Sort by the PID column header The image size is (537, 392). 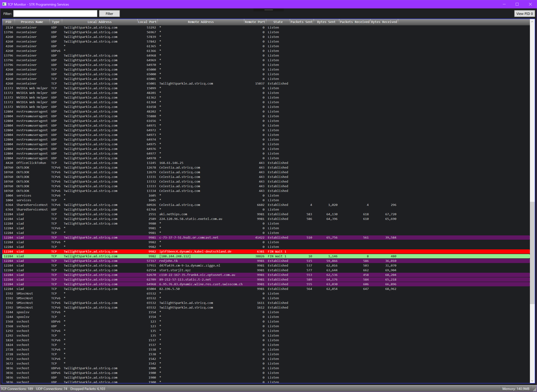(8, 22)
